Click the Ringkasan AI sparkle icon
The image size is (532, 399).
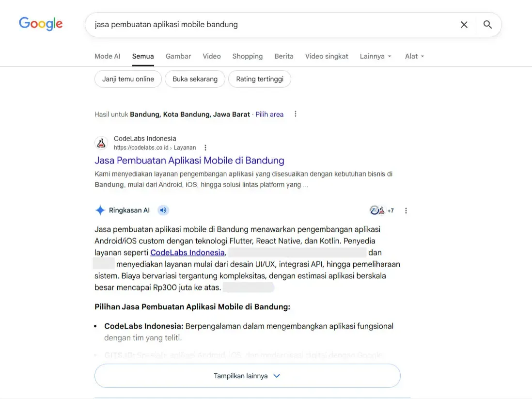[100, 210]
